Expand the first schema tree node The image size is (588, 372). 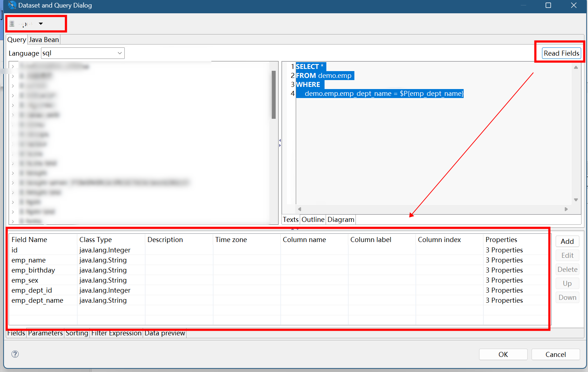(13, 66)
